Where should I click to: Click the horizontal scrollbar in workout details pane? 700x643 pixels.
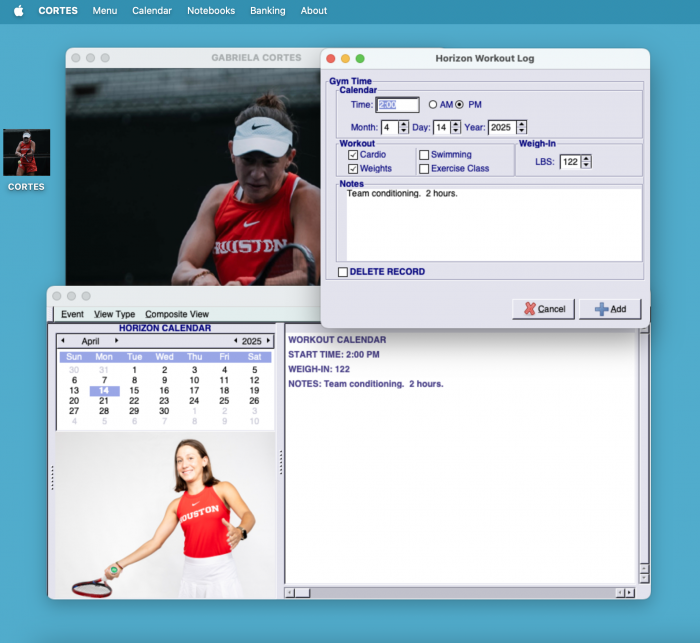(460, 593)
